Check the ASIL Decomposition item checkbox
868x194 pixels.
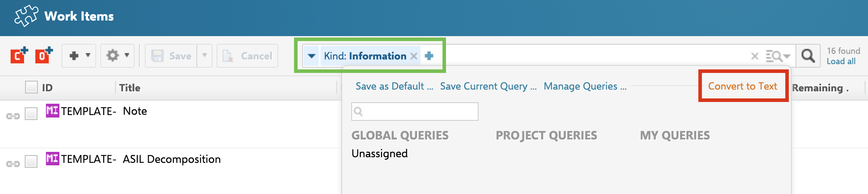click(31, 161)
